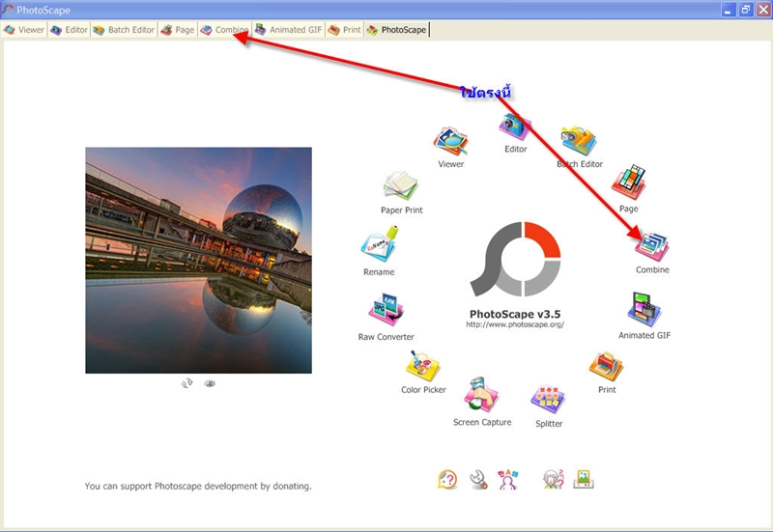Viewport: 773px width, 532px height.
Task: Open the settings wrench icon
Action: click(477, 479)
